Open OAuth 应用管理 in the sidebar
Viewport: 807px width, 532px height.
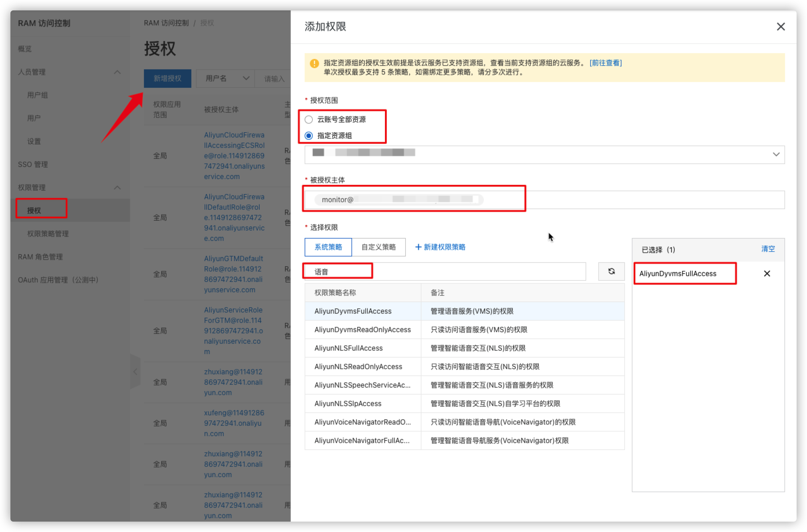[58, 280]
